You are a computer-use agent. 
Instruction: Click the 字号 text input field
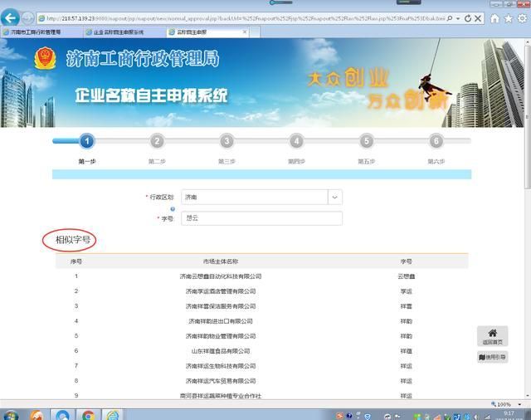point(261,218)
